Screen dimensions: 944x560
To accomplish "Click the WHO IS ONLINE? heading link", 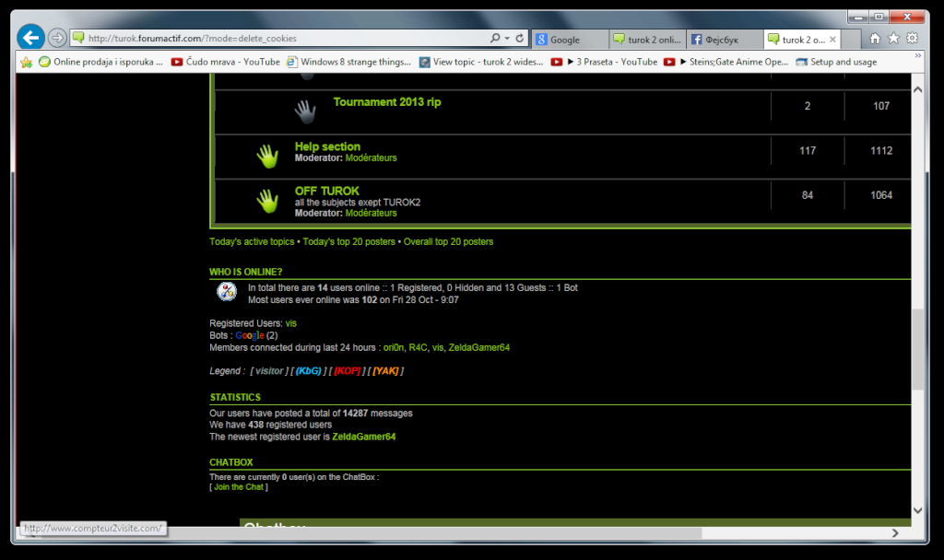I will [x=245, y=272].
